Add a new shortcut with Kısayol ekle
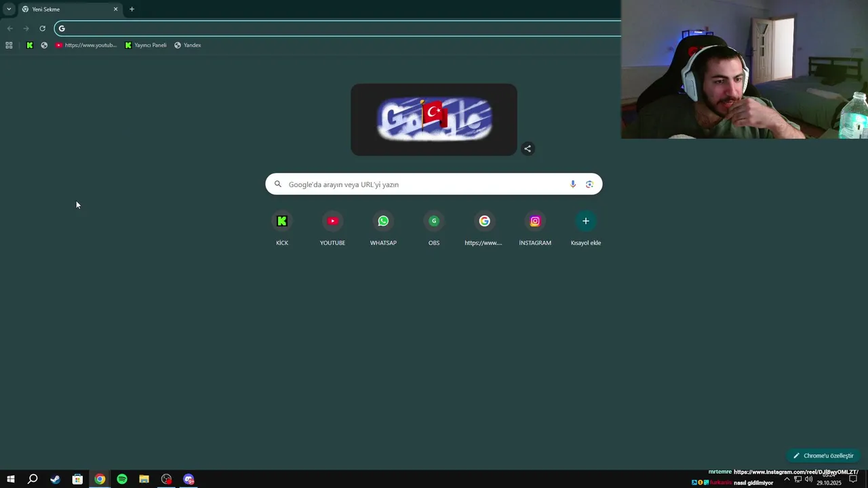This screenshot has width=868, height=488. pos(586,228)
